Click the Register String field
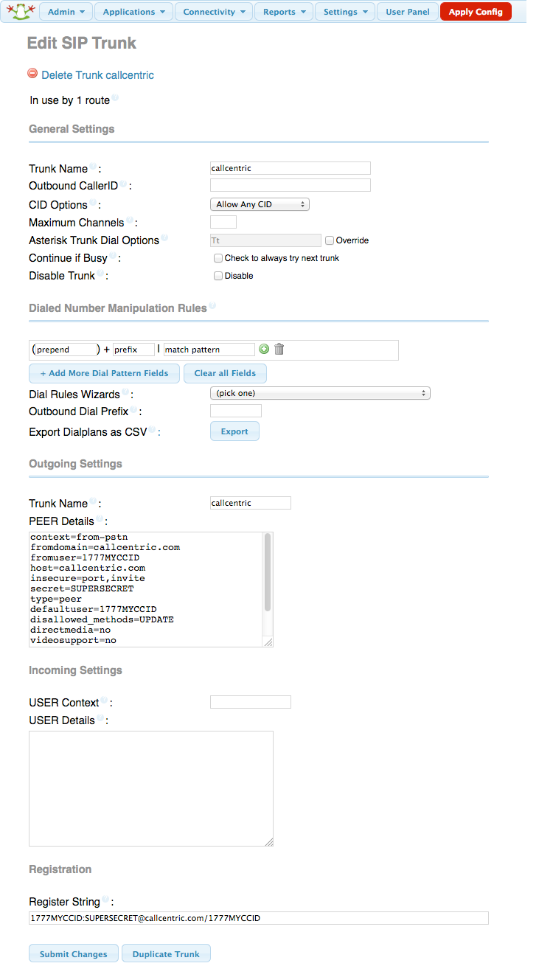 click(259, 918)
